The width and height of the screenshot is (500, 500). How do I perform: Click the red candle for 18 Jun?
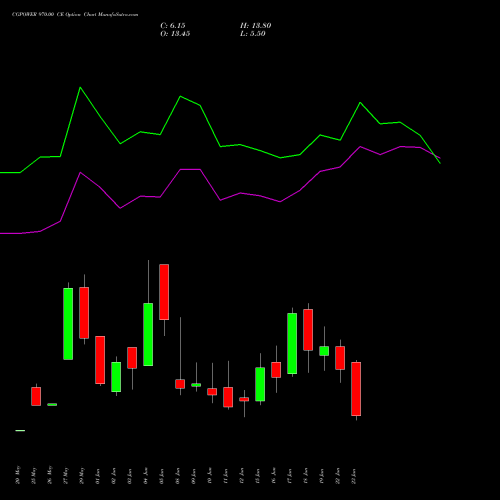[x=308, y=330]
